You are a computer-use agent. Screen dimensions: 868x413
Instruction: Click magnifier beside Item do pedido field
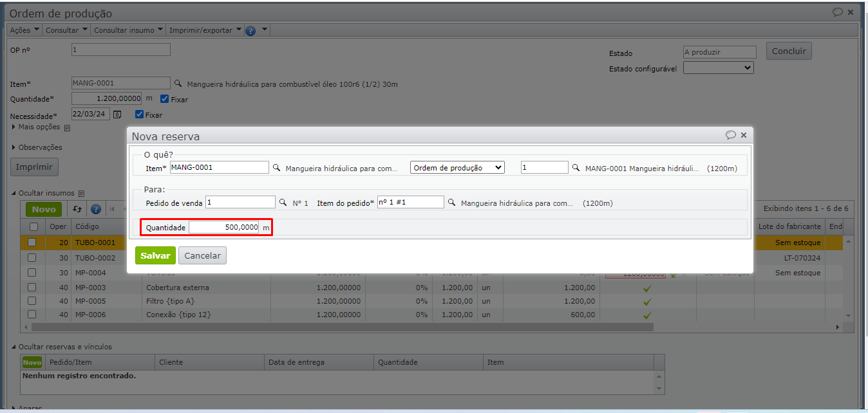tap(451, 203)
